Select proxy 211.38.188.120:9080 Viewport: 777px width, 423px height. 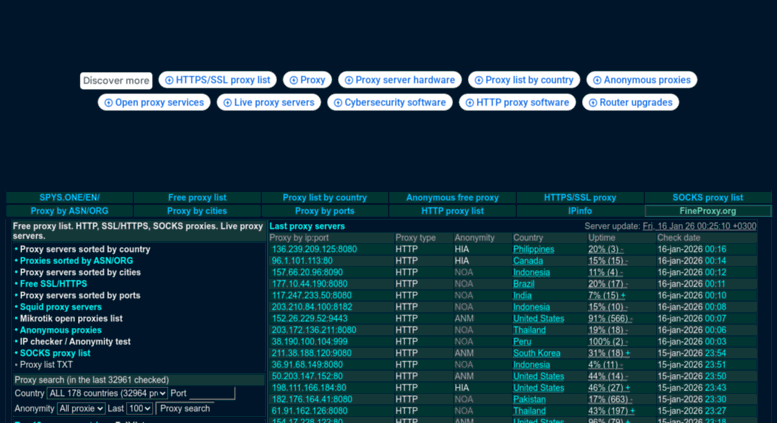click(311, 353)
